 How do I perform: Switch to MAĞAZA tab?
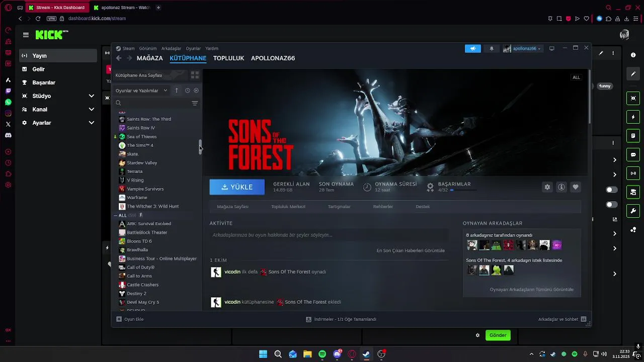click(x=150, y=58)
